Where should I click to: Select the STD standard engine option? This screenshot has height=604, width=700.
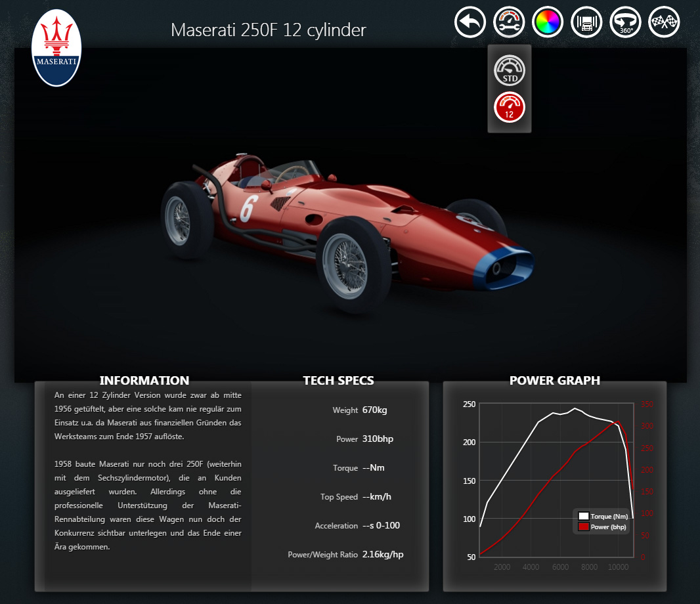tap(510, 70)
